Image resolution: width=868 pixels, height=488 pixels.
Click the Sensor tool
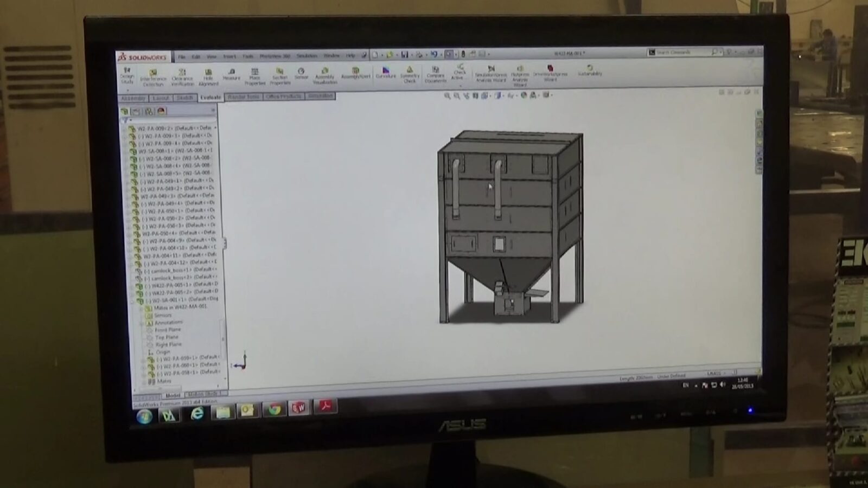point(301,74)
